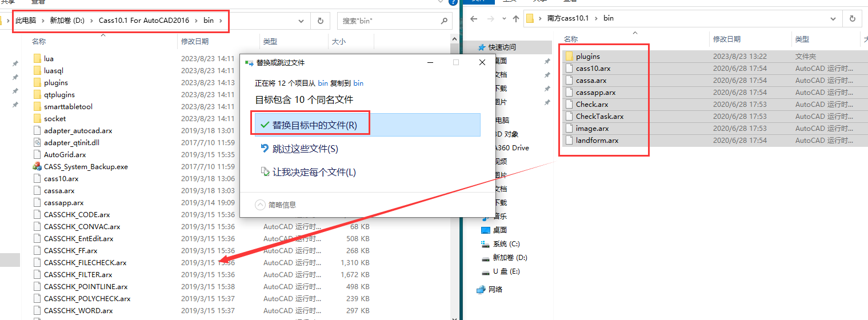Click the 网络 network icon
The width and height of the screenshot is (868, 320).
pos(481,289)
